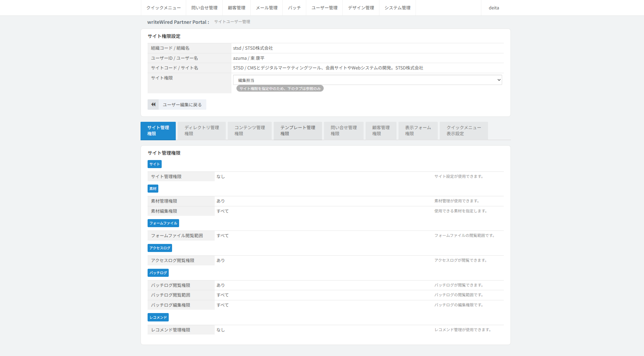Open the ユーザー管理 top menu
The width and height of the screenshot is (644, 356).
pos(324,8)
